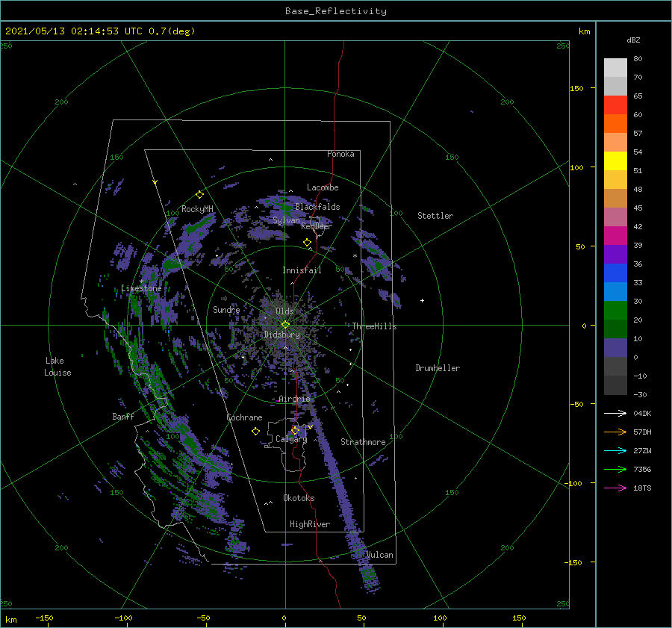Click the Sundre label
672x628 pixels.
click(x=226, y=309)
